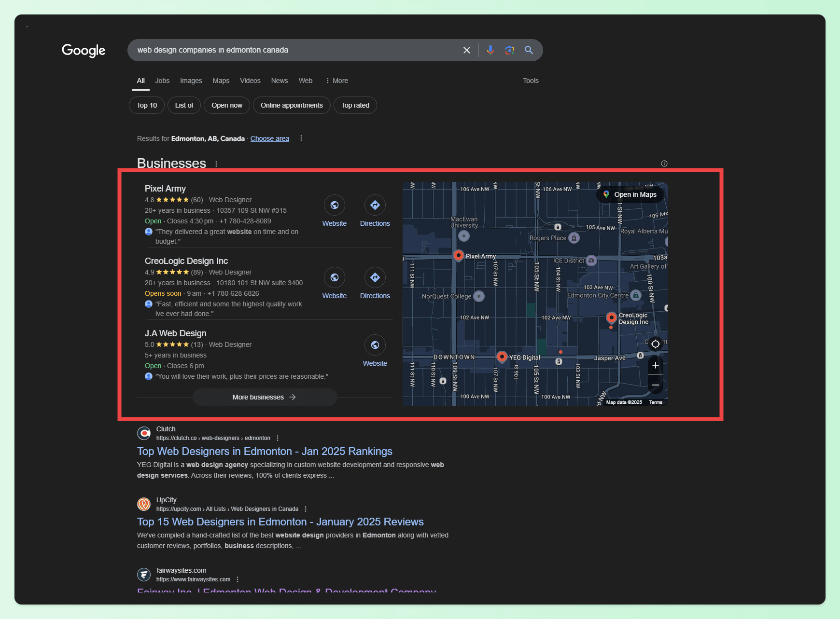Click the map's my-location target icon
This screenshot has height=619, width=840.
(x=656, y=344)
